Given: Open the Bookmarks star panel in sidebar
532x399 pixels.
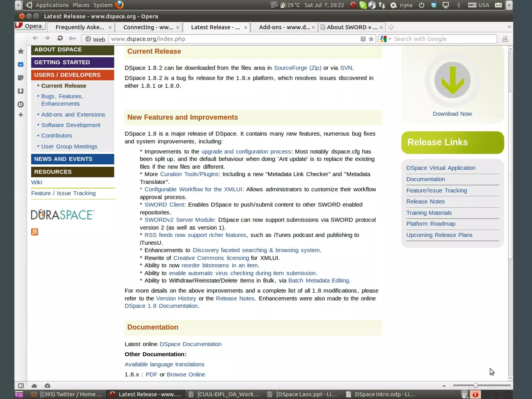Looking at the screenshot, I should coord(21,51).
